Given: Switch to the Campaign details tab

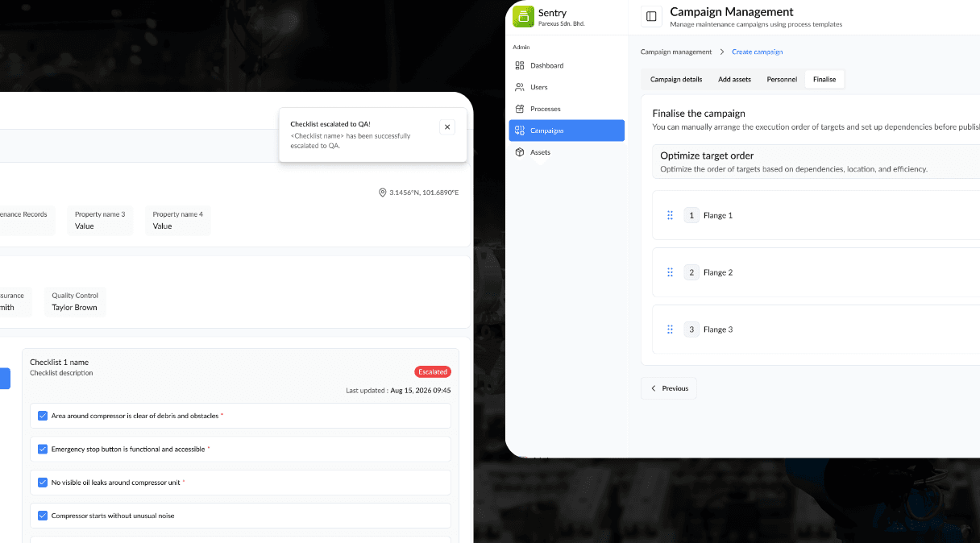Looking at the screenshot, I should (675, 79).
